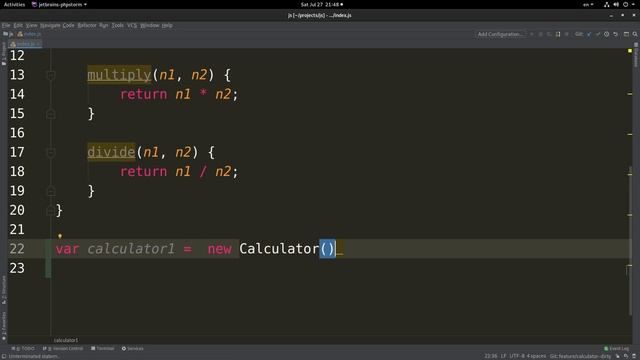Click the js project folder breadcrumb
The width and height of the screenshot is (640, 360).
click(x=8, y=34)
